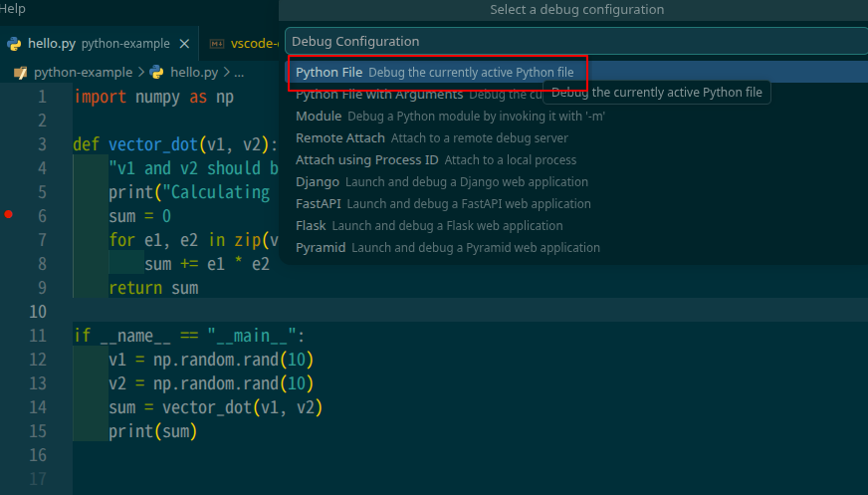This screenshot has width=868, height=495.
Task: Click line number 15 in the gutter
Action: tap(38, 431)
